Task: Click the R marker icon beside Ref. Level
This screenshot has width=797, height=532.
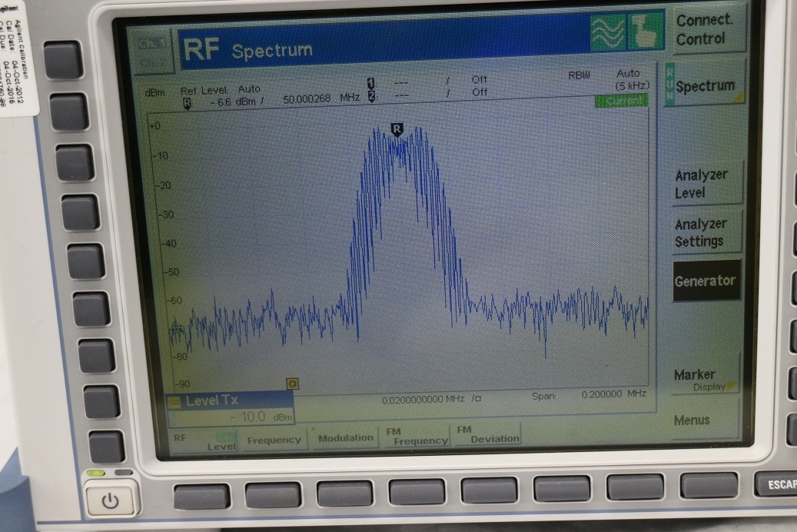Action: click(x=187, y=103)
